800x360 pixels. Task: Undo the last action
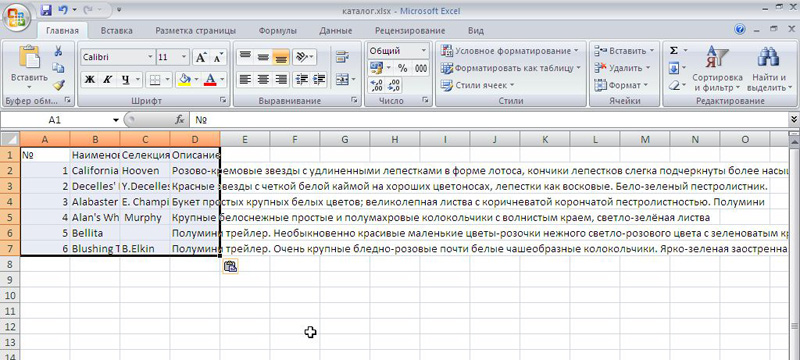(x=63, y=10)
